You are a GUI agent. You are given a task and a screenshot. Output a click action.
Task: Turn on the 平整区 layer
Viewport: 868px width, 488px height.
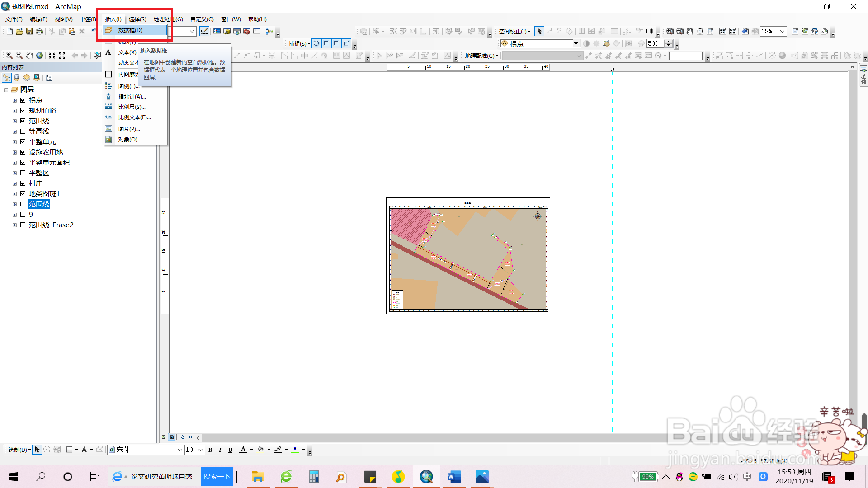coord(23,173)
